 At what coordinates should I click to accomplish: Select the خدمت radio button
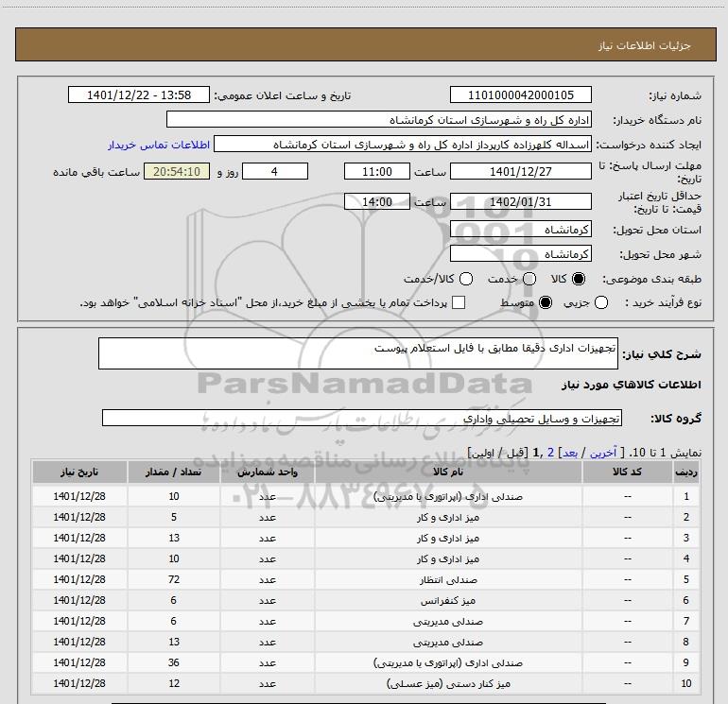pyautogui.click(x=529, y=279)
